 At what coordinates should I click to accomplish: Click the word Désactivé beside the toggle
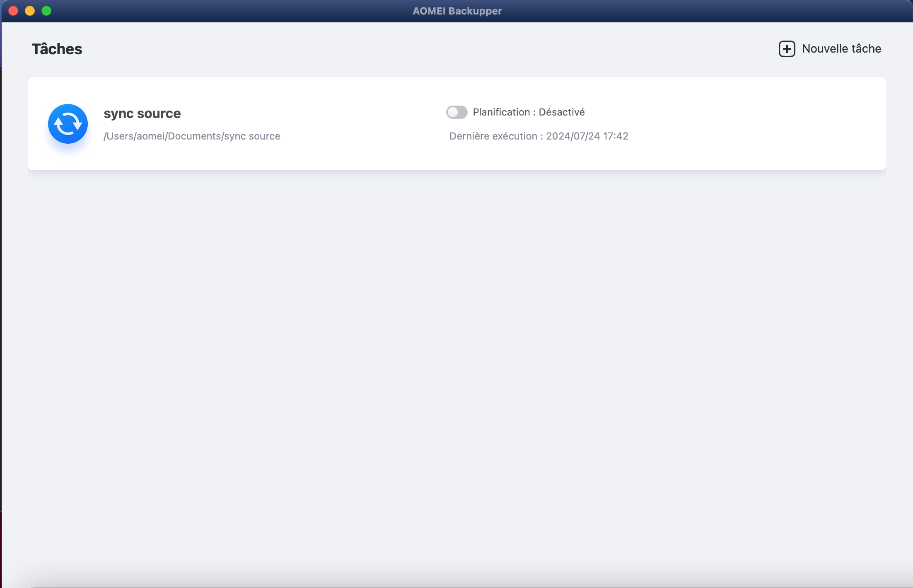tap(562, 112)
